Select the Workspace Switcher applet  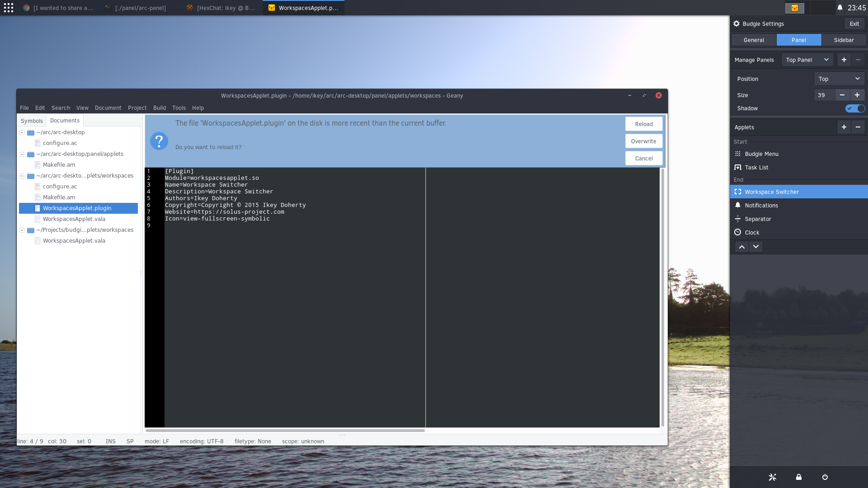(x=799, y=192)
